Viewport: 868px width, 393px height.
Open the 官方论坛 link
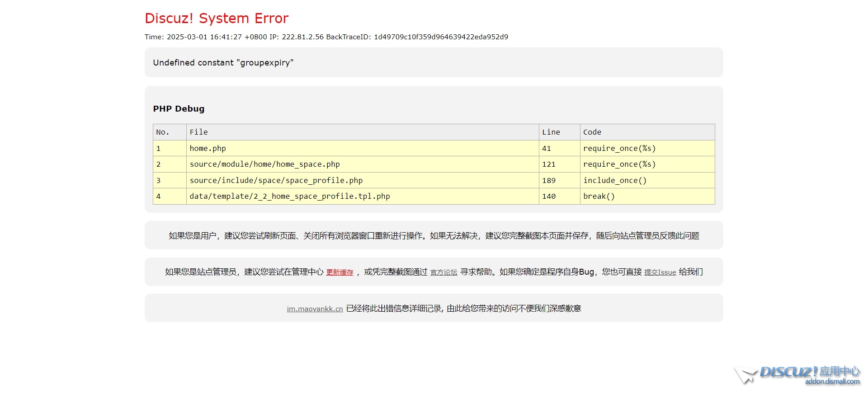(443, 272)
